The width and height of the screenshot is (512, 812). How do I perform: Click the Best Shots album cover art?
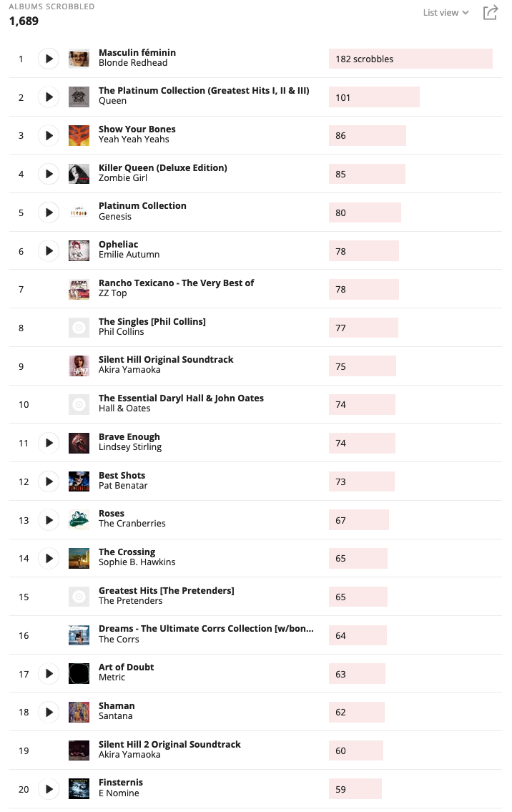(x=79, y=481)
